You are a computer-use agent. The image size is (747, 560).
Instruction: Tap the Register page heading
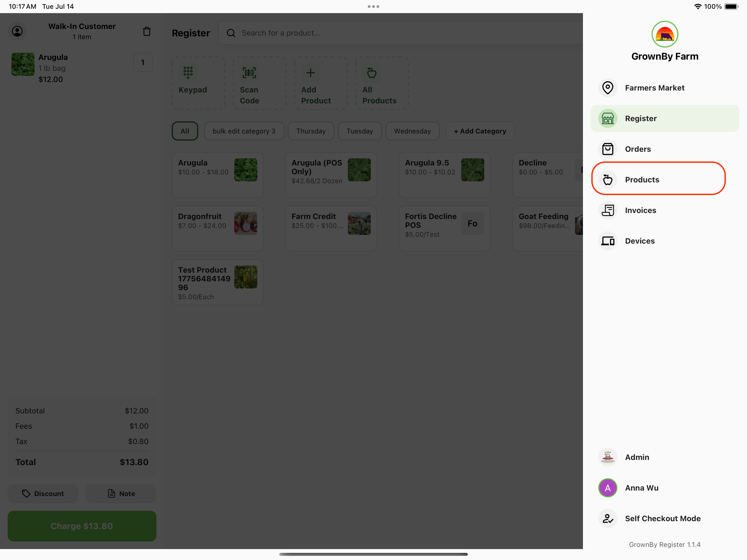[x=191, y=33]
